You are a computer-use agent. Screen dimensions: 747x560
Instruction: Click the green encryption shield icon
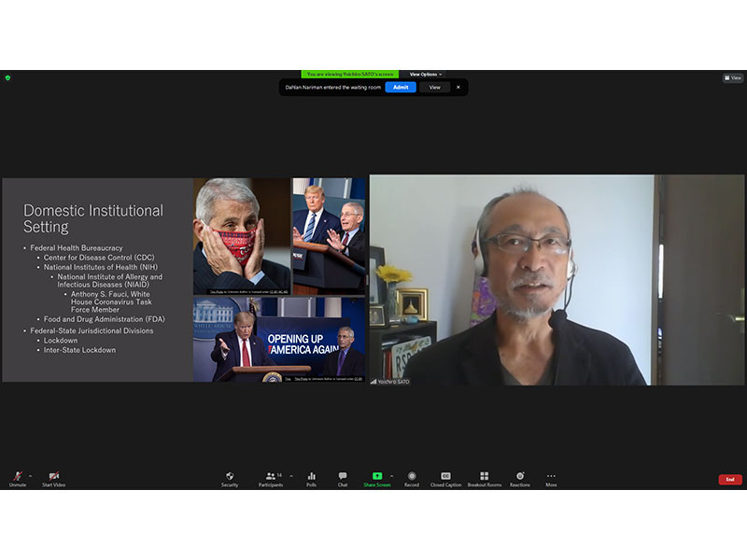pos(7,78)
